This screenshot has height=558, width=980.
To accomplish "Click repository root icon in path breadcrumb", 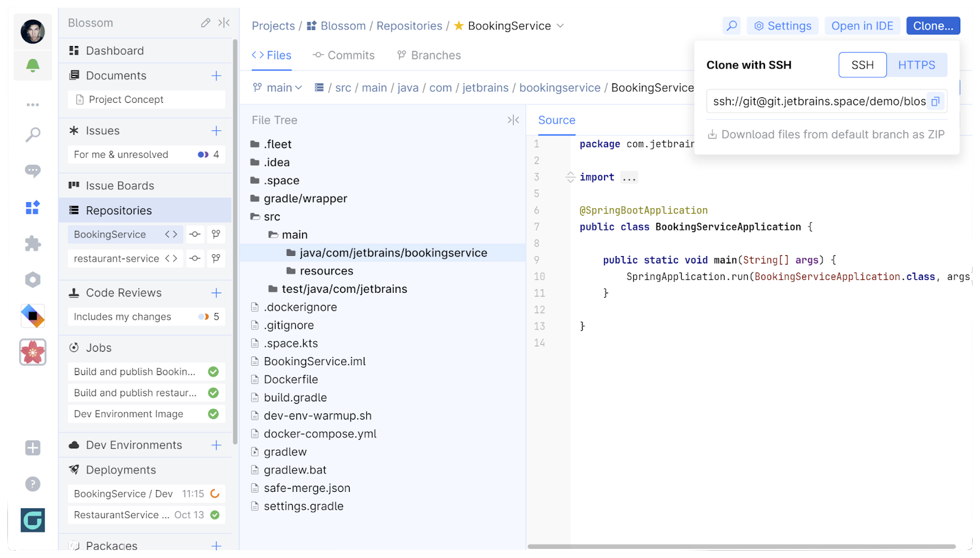I will click(319, 88).
